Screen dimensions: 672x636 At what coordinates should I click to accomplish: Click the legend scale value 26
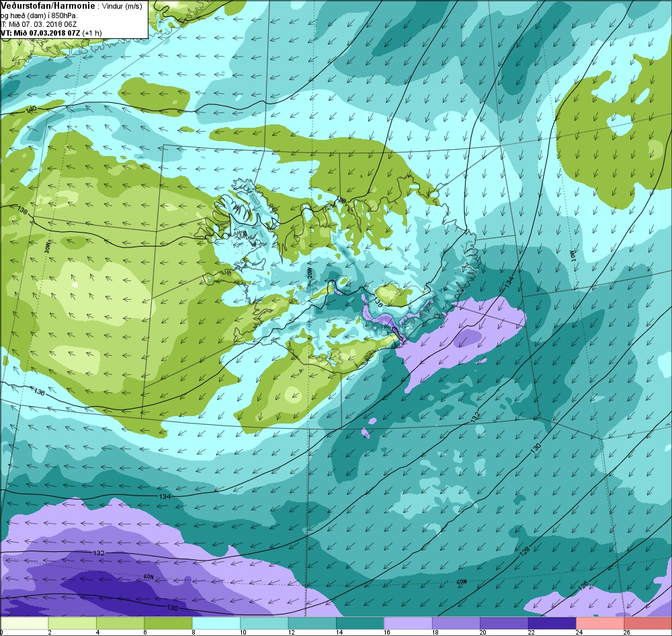point(626,632)
